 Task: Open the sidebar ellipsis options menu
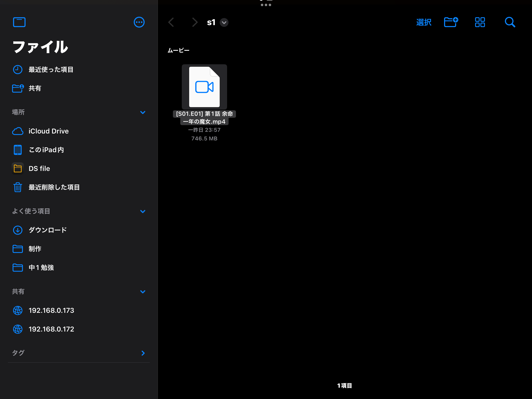click(x=139, y=22)
